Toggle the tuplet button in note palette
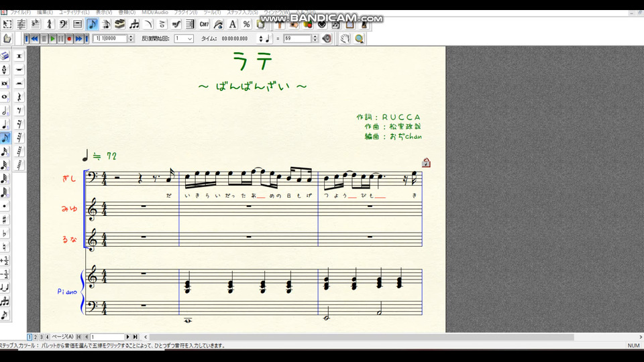644x362 pixels. click(5, 301)
